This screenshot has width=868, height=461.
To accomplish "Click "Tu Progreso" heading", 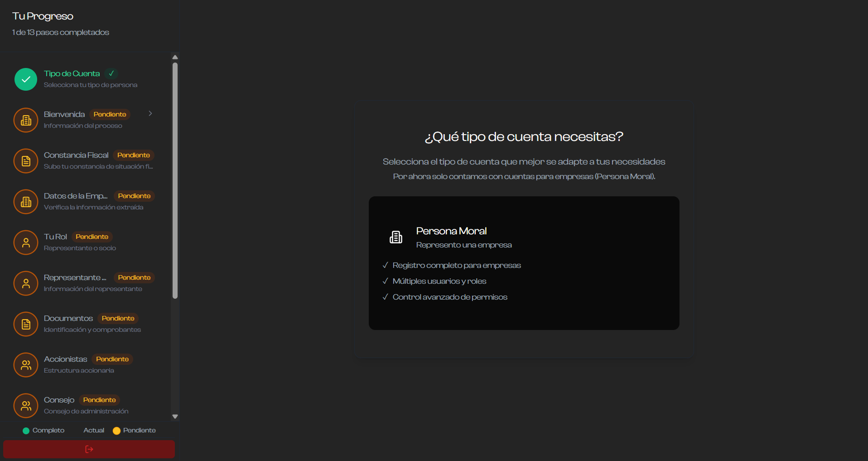I will [43, 16].
